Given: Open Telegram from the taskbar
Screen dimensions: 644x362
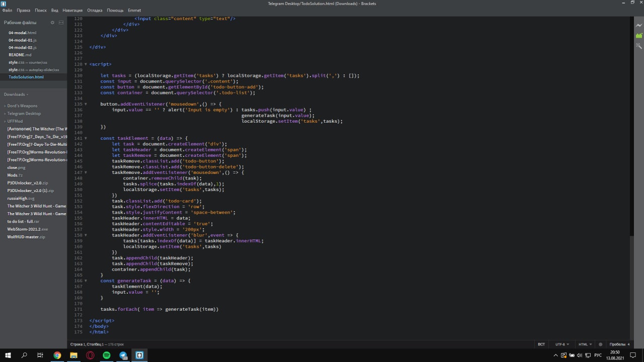Looking at the screenshot, I should (123, 355).
